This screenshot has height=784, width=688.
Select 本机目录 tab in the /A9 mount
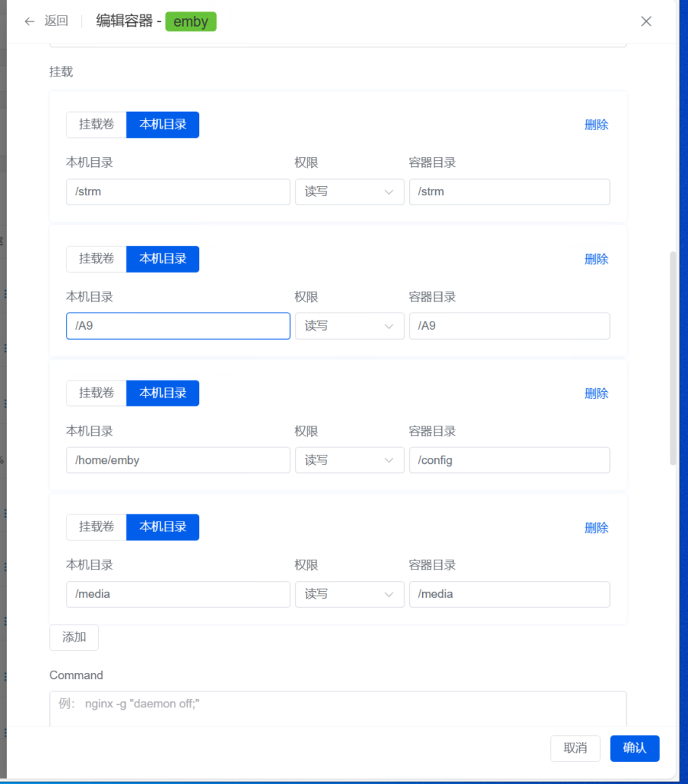click(162, 259)
